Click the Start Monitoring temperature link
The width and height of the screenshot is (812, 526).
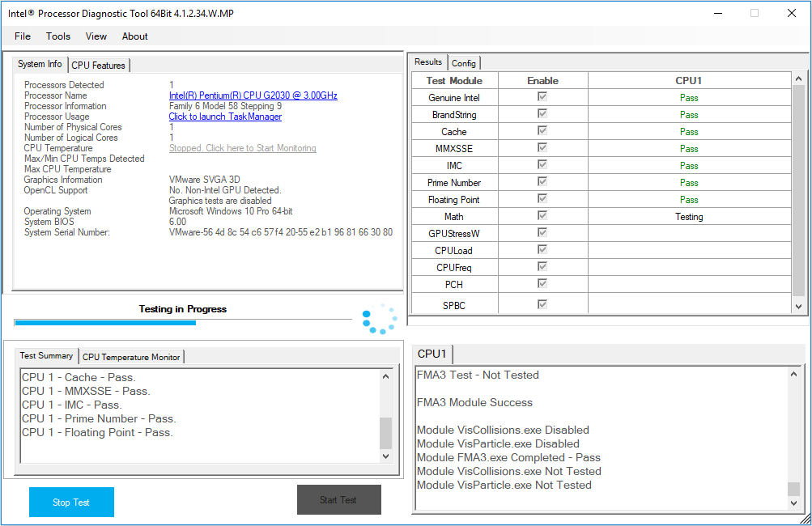pos(242,148)
